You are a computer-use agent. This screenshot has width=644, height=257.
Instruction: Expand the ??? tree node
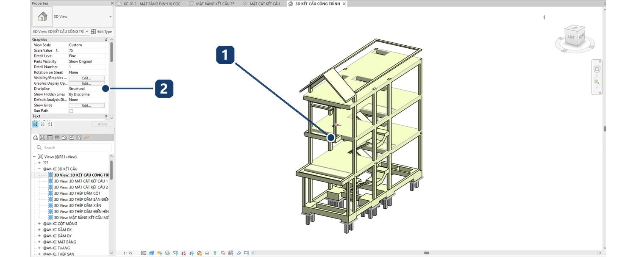39,163
